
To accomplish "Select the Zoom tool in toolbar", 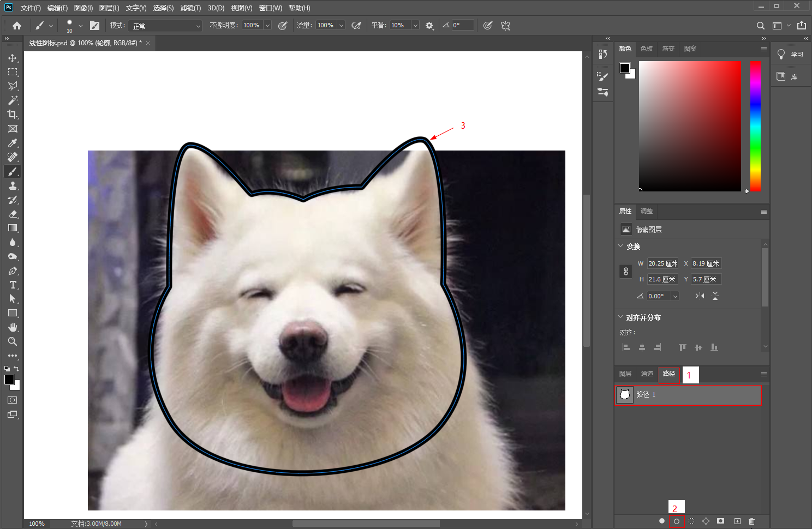I will pyautogui.click(x=13, y=341).
